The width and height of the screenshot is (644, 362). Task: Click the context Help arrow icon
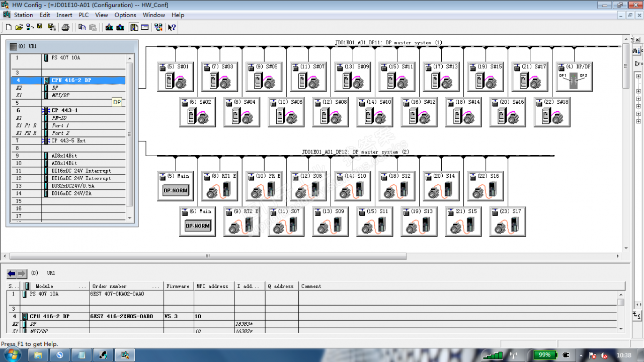tap(172, 27)
